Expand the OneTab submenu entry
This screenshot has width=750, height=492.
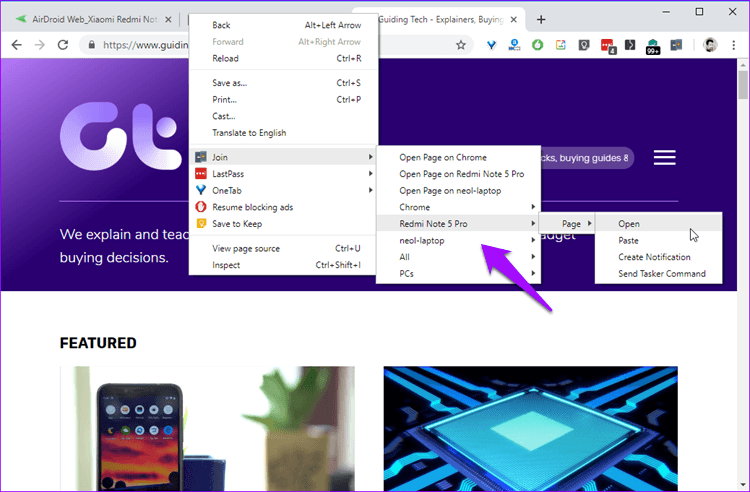tap(284, 190)
